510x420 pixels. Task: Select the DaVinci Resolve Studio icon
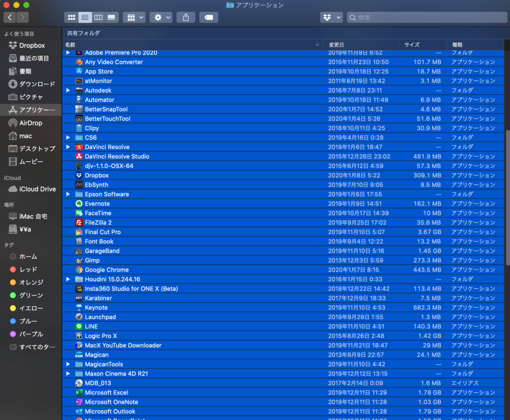pyautogui.click(x=79, y=156)
